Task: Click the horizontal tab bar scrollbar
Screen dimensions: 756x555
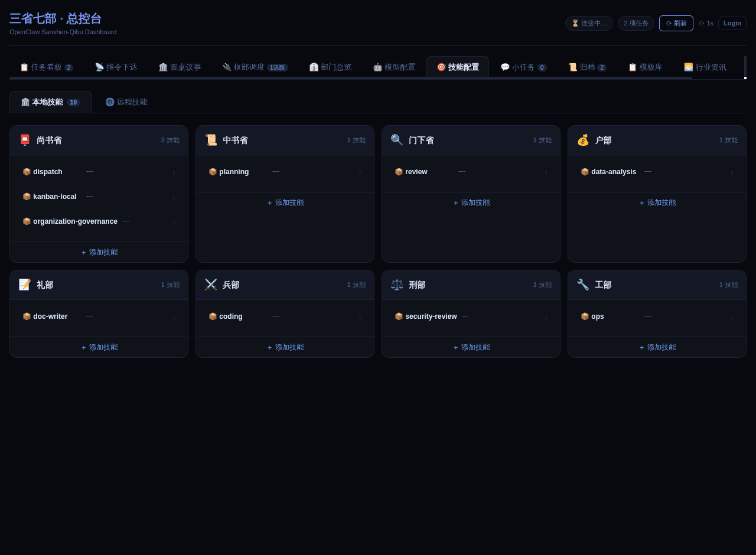Action: pos(350,78)
